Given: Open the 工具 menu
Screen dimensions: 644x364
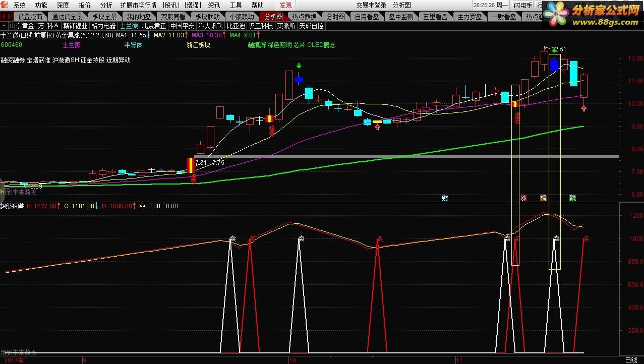Looking at the screenshot, I should point(236,5).
